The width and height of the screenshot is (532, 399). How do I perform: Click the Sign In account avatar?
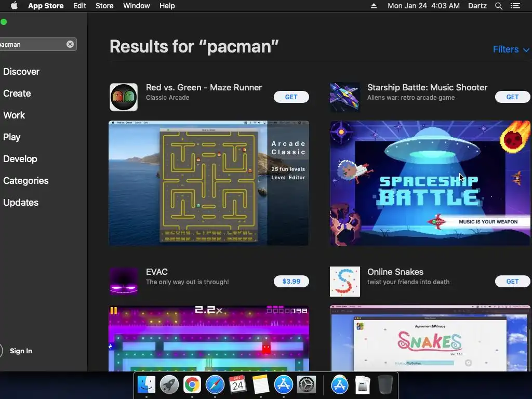pos(1,351)
